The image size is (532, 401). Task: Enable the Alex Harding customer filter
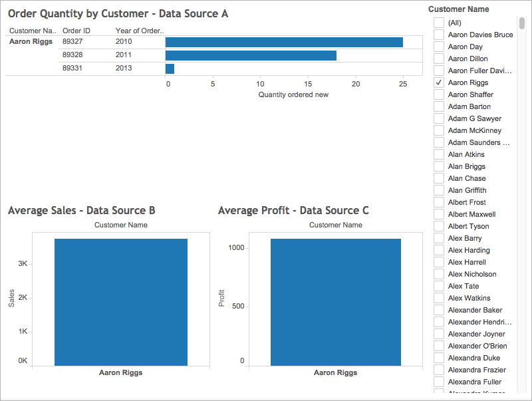coord(438,250)
